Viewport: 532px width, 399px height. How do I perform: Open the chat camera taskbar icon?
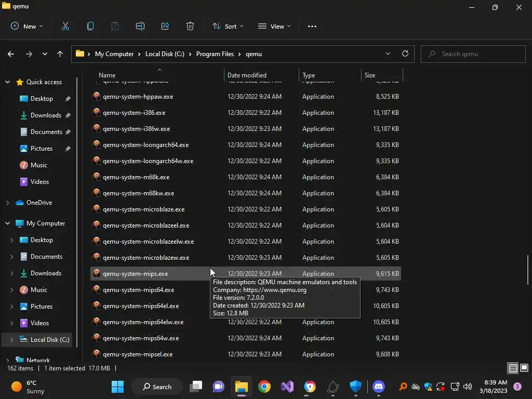(x=219, y=387)
